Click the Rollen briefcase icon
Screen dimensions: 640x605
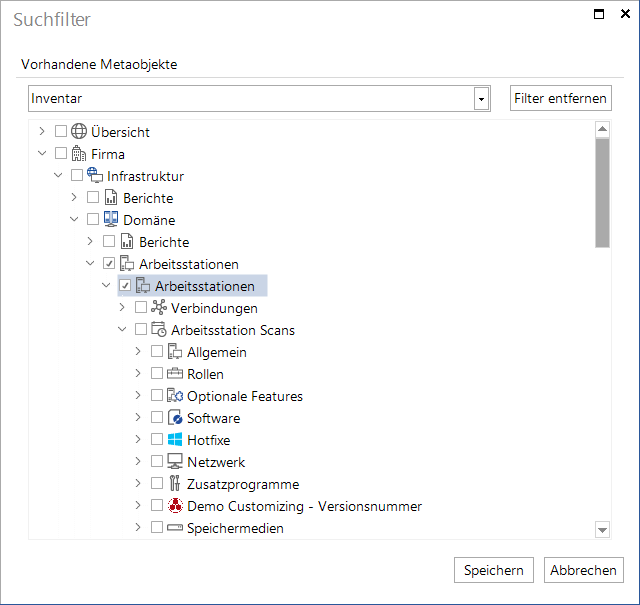click(x=175, y=373)
